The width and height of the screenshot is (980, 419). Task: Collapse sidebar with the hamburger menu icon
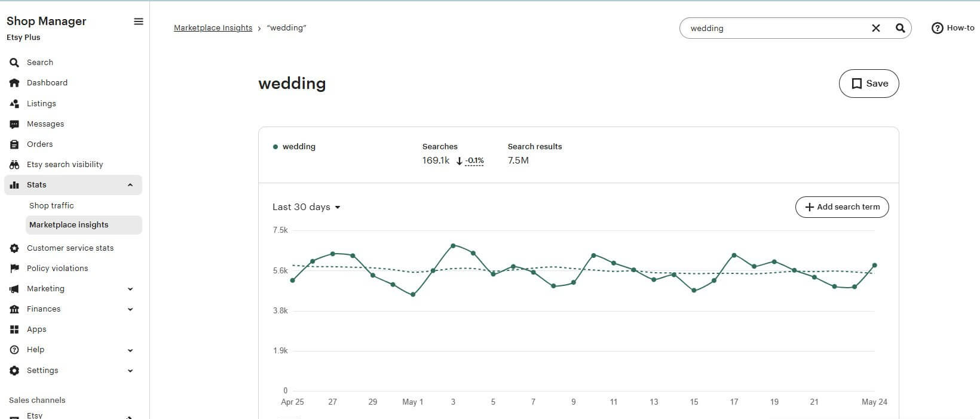point(139,21)
